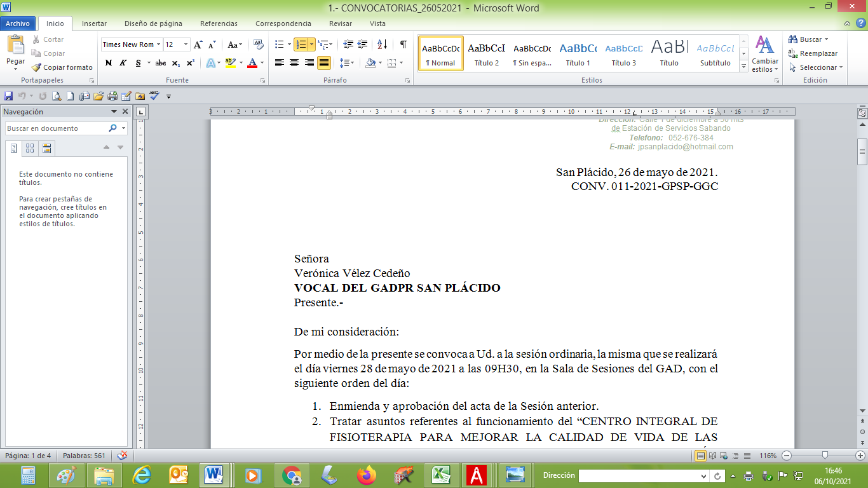868x488 pixels.
Task: Toggle show paragraph marks (¶)
Action: pos(403,44)
